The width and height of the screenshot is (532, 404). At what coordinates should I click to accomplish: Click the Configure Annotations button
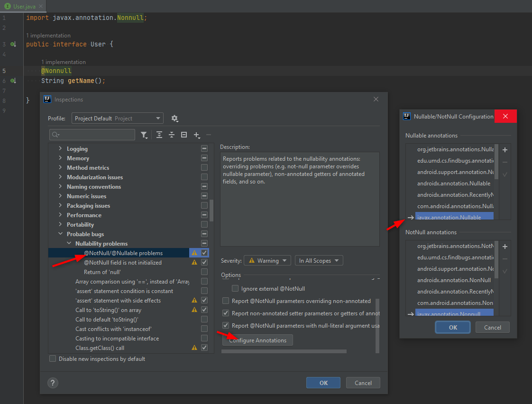point(257,340)
